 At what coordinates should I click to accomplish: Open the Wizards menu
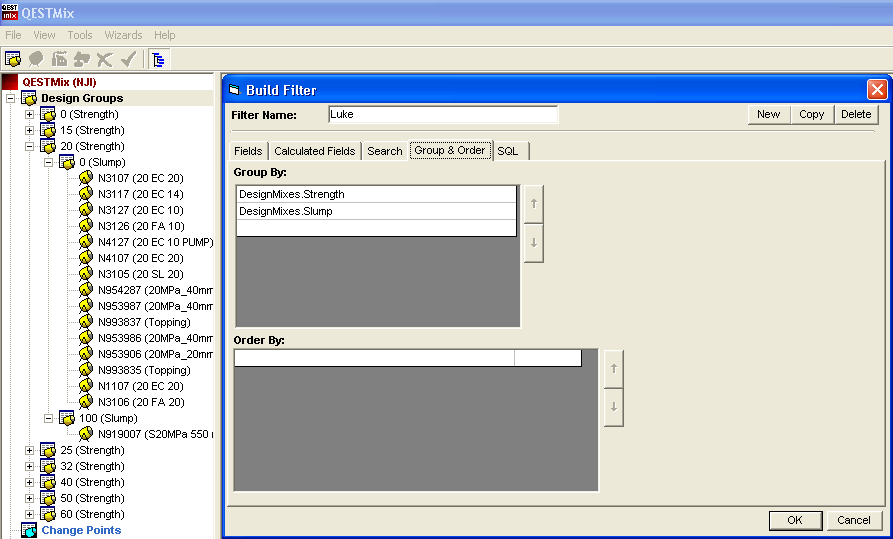(x=123, y=35)
